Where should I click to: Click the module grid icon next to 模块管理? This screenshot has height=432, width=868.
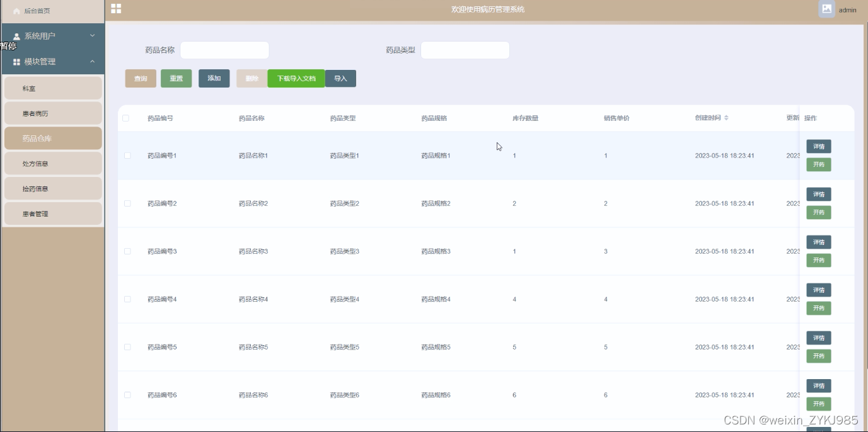pyautogui.click(x=17, y=62)
